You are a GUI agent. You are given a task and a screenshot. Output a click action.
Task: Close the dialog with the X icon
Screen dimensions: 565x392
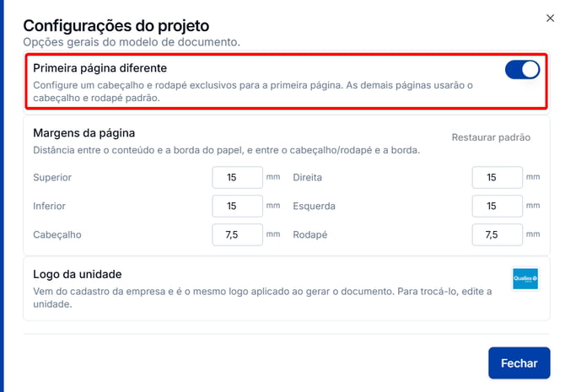click(550, 18)
